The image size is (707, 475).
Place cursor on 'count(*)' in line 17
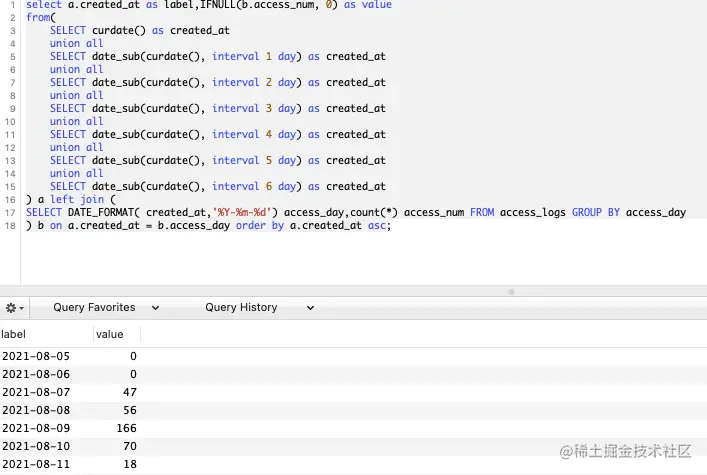374,212
